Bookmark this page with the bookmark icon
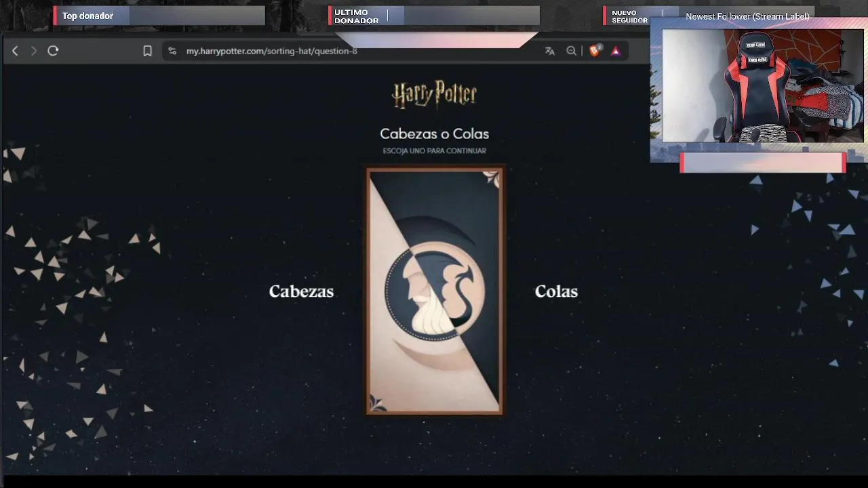The image size is (868, 488). click(147, 51)
